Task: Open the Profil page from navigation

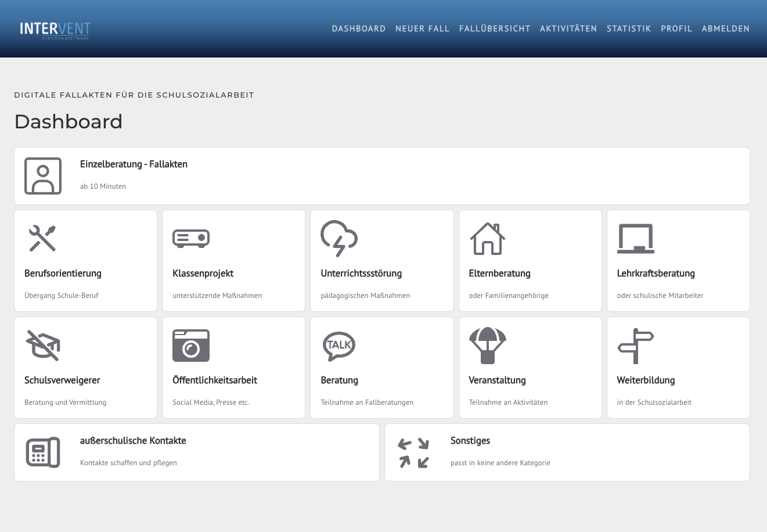Action: [676, 28]
